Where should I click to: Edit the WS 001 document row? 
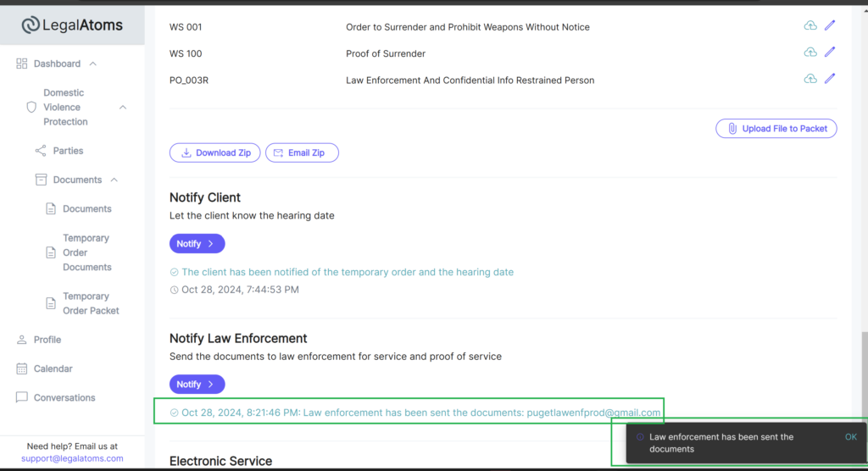[x=830, y=25]
